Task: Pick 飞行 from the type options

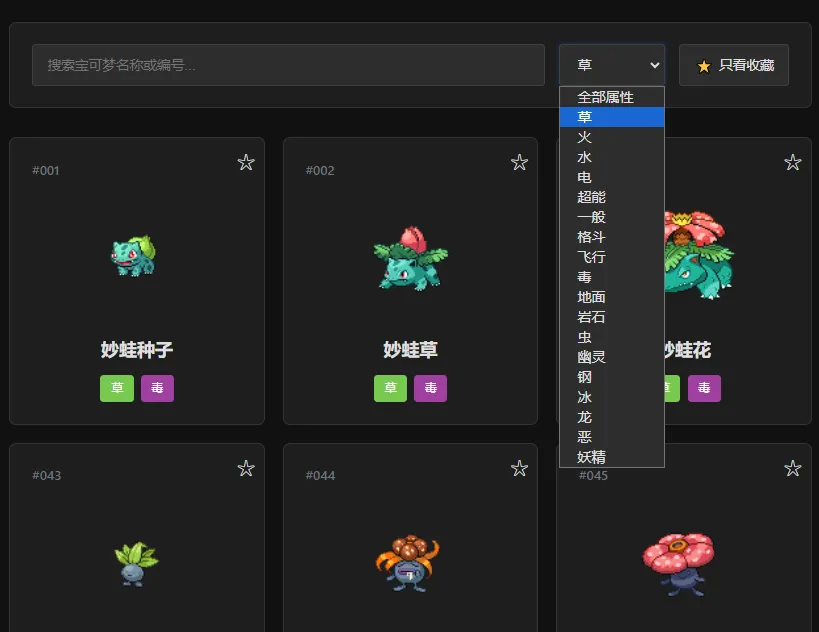Action: (612, 257)
